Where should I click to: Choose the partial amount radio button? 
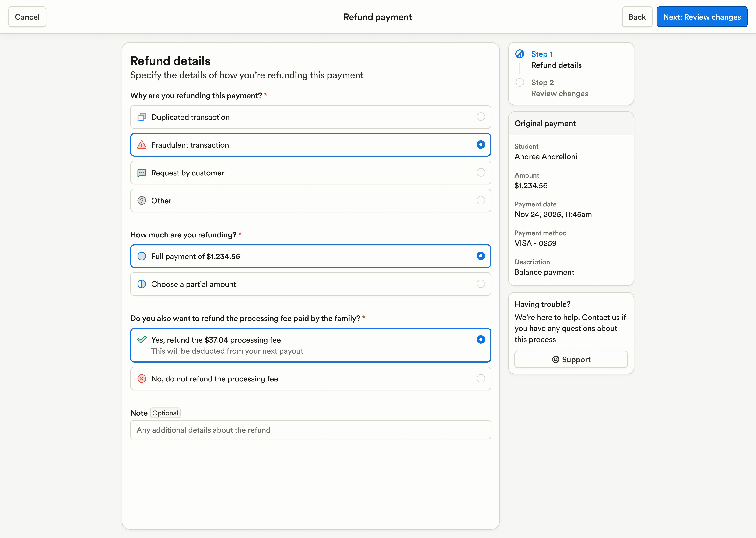pos(481,284)
